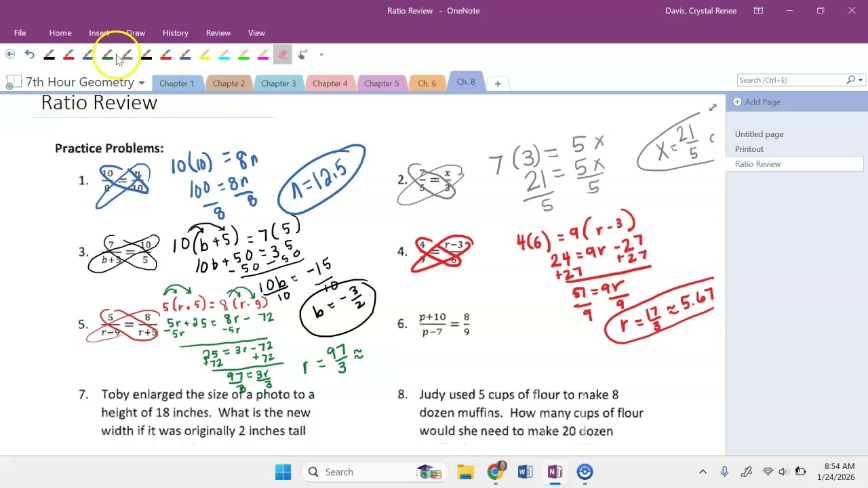
Task: Open the search scope dropdown arrow
Action: point(861,80)
